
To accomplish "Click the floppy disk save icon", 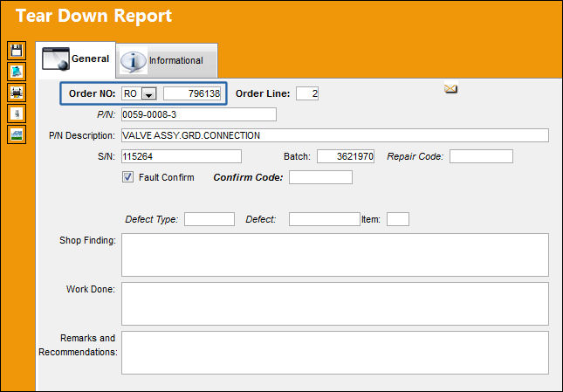I will (17, 51).
